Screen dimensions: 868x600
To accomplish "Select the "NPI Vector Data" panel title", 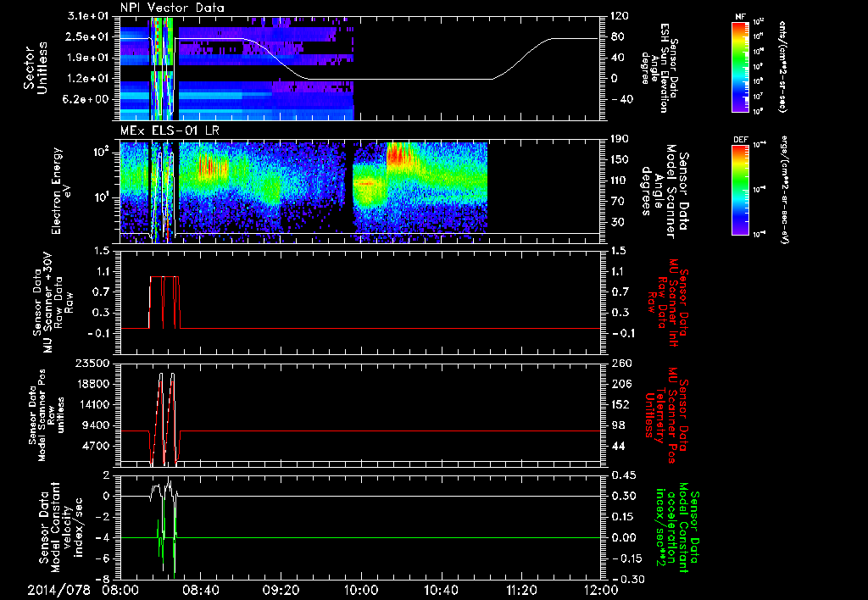I will [x=172, y=8].
